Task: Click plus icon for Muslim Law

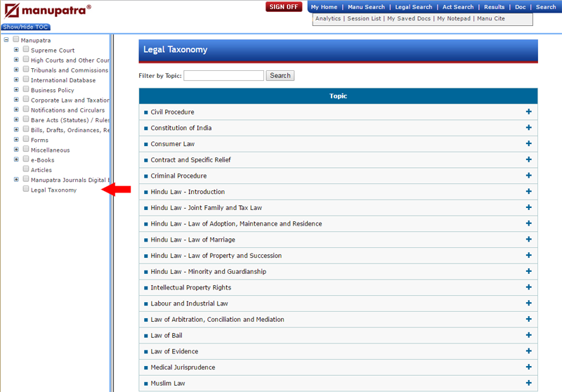Action: pyautogui.click(x=529, y=383)
